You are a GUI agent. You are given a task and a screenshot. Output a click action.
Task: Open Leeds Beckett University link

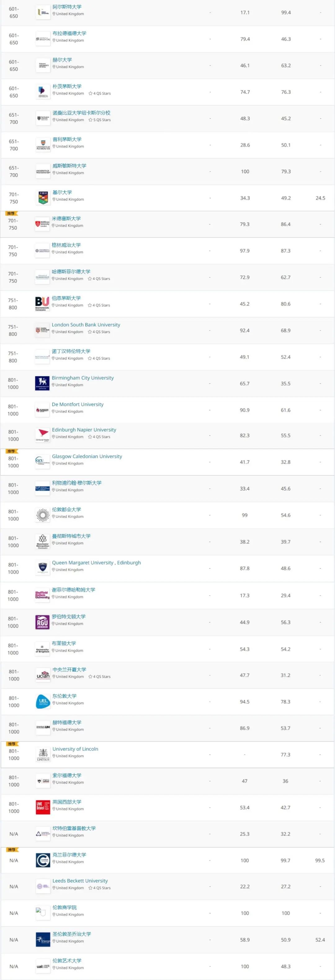coord(80,881)
